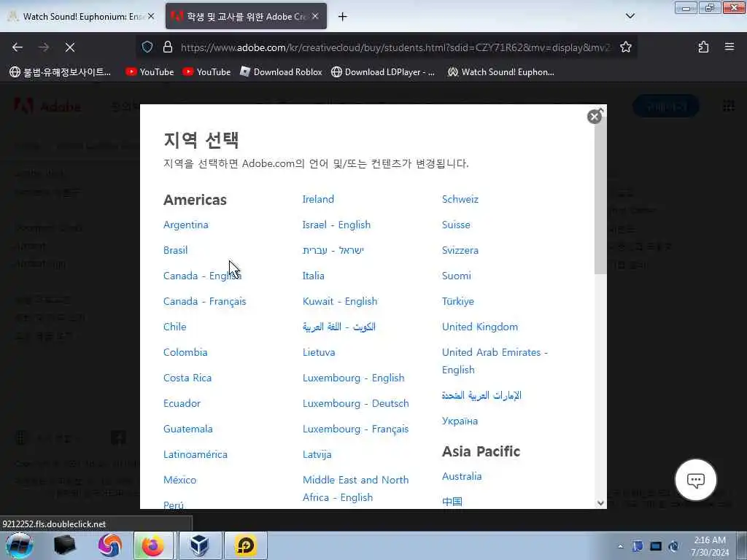
Task: Launch Firefox from taskbar
Action: pos(153,545)
